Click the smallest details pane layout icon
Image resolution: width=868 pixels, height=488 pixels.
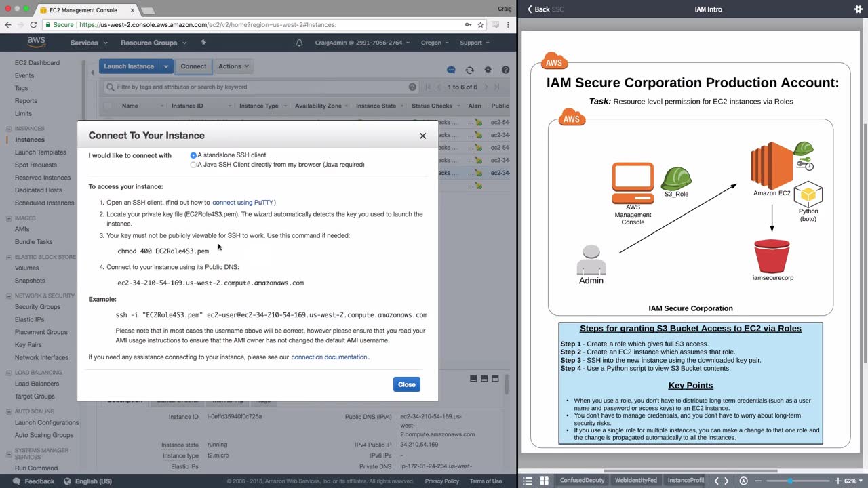coord(473,379)
